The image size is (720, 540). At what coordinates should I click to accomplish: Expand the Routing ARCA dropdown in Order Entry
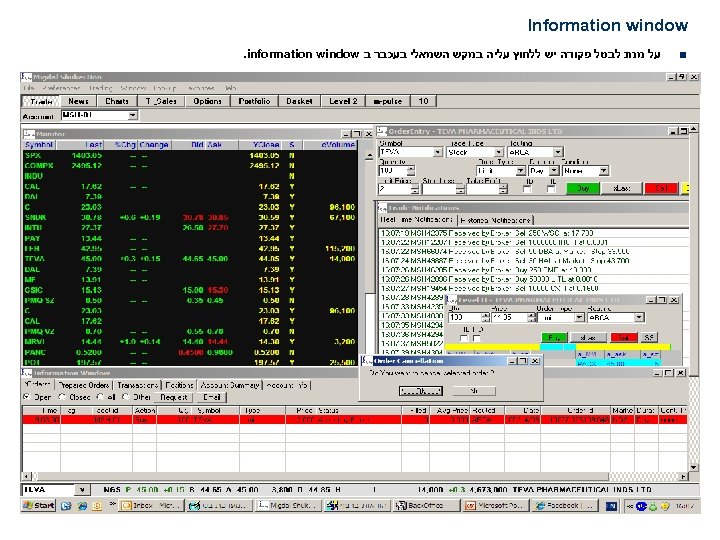coord(558,152)
